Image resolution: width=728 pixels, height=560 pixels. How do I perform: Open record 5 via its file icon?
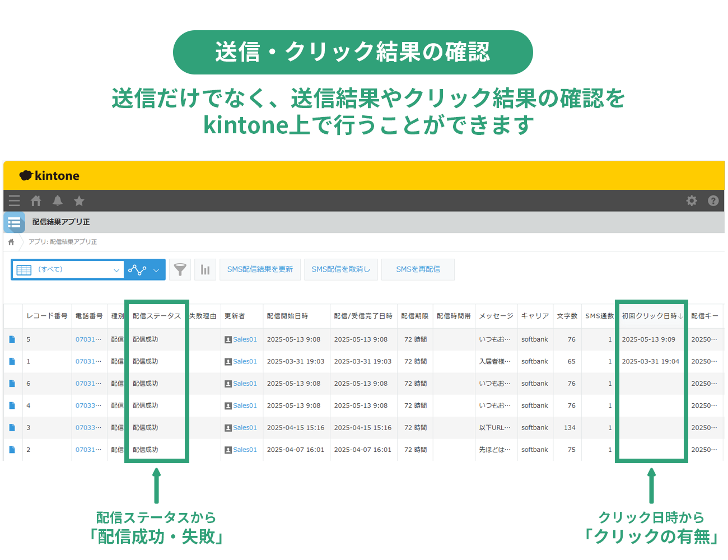tap(12, 339)
